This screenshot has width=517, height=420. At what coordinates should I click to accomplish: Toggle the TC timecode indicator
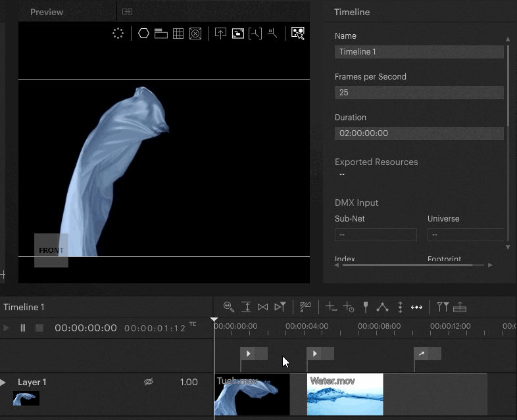pos(193,324)
